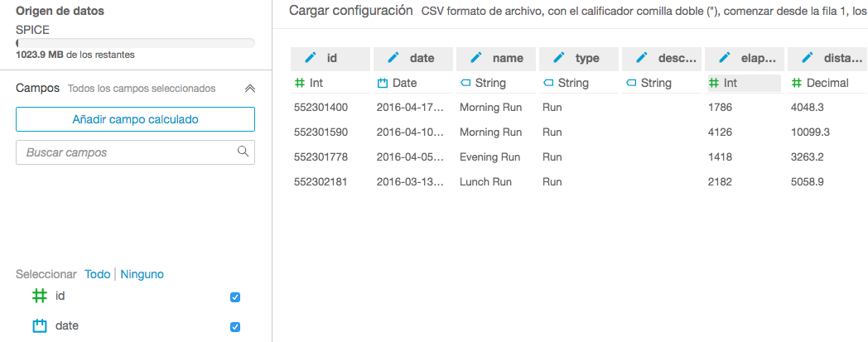Click the pencil icon beside date column
Screen dimensions: 868x342
393,58
